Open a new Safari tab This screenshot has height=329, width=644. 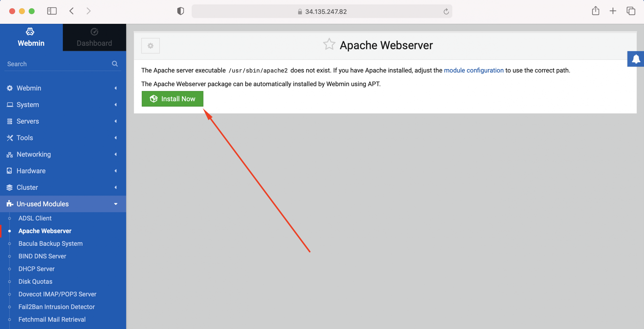point(613,11)
